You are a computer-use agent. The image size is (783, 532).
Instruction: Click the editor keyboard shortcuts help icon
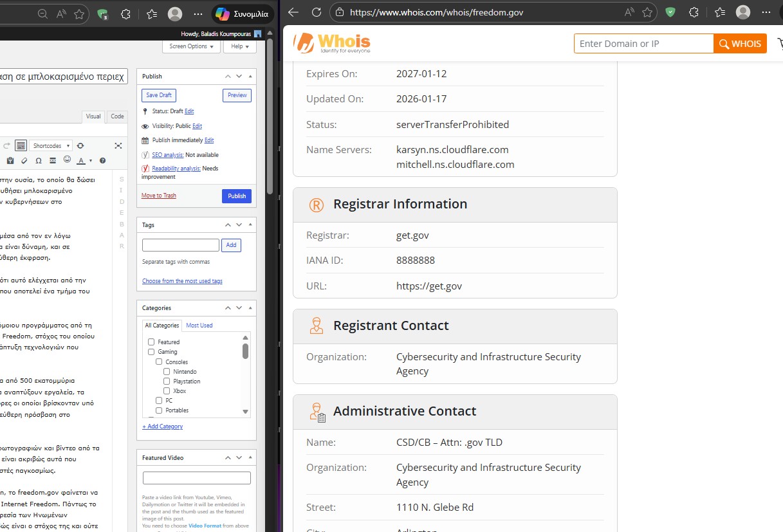(102, 160)
